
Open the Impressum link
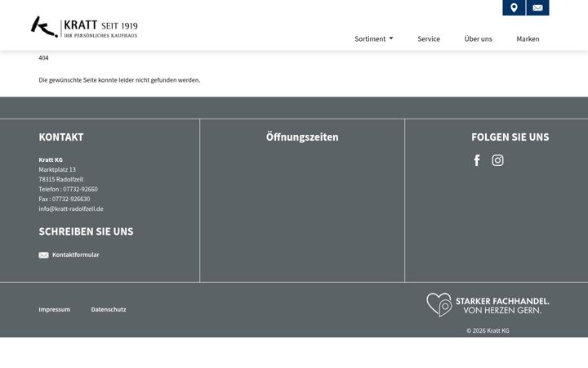click(x=55, y=309)
